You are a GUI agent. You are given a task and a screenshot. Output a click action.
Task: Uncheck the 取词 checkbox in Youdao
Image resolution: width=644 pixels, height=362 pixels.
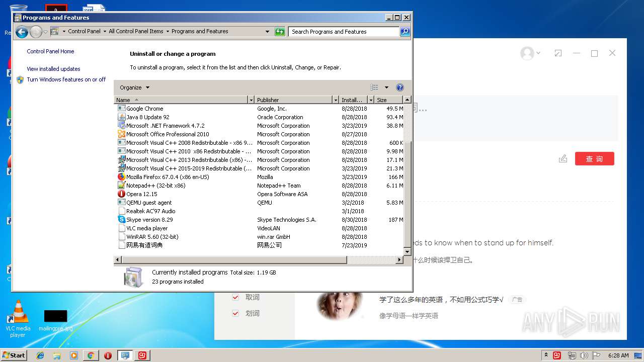235,297
